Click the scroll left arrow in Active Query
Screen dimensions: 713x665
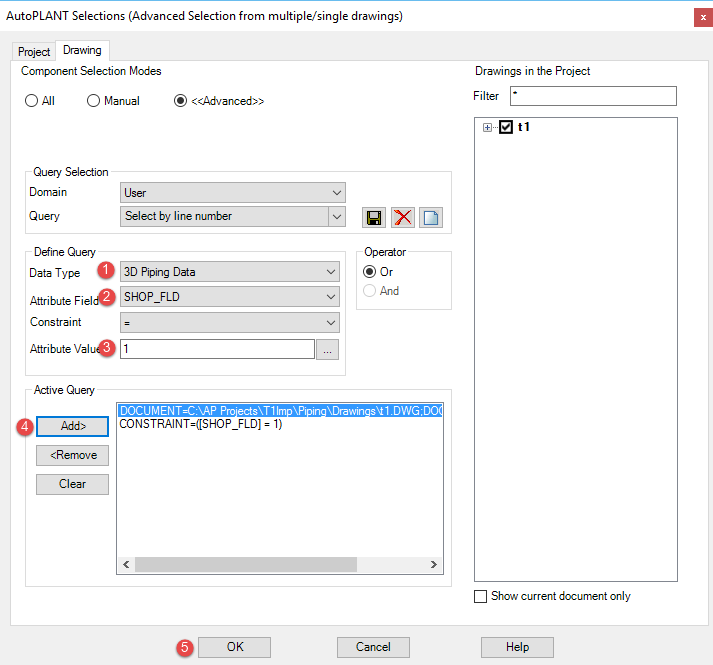pyautogui.click(x=126, y=564)
